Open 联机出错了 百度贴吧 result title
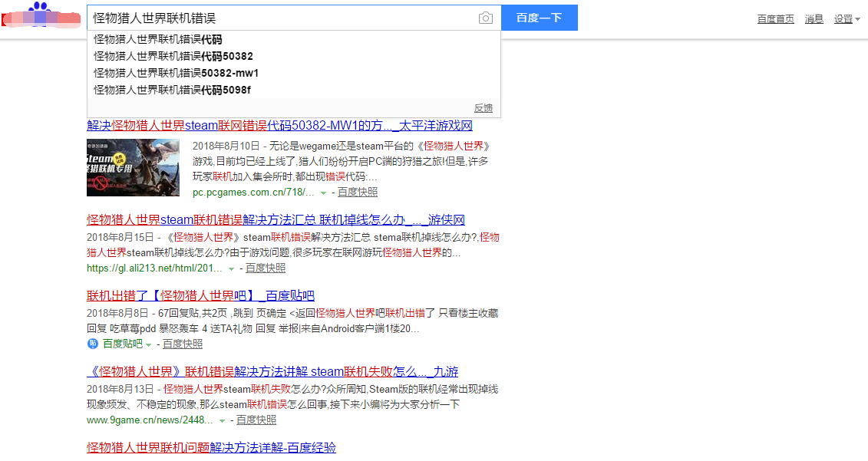The image size is (868, 461). tap(200, 295)
